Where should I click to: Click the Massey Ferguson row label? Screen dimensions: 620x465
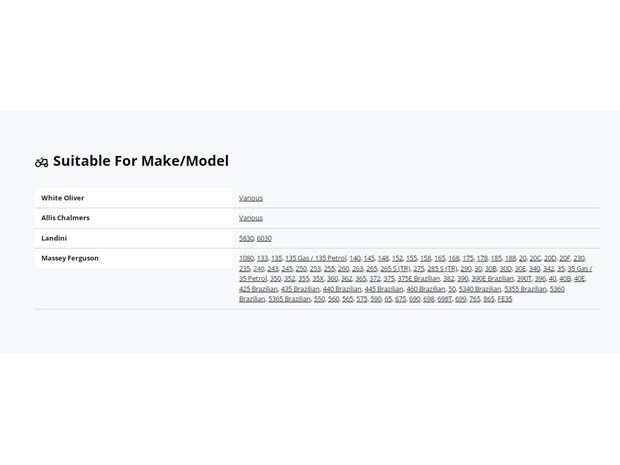(x=70, y=258)
